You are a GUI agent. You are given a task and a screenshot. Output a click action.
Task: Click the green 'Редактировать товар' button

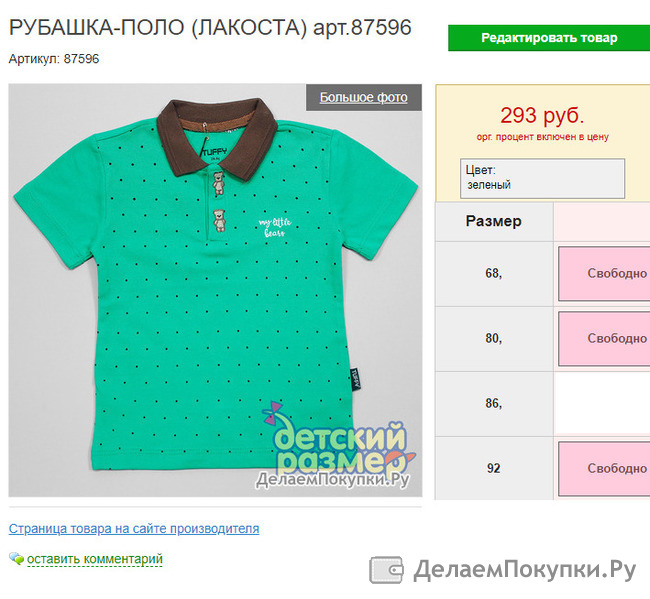coord(549,38)
